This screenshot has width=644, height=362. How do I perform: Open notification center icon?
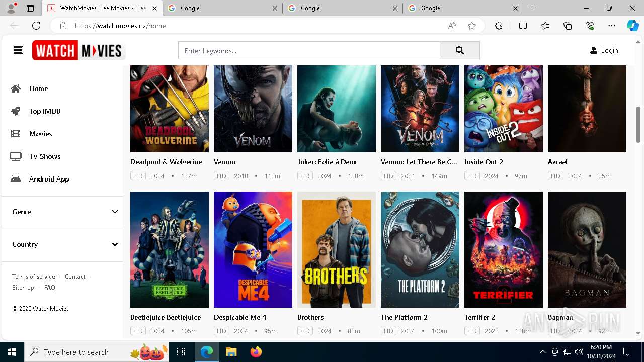[x=627, y=352]
